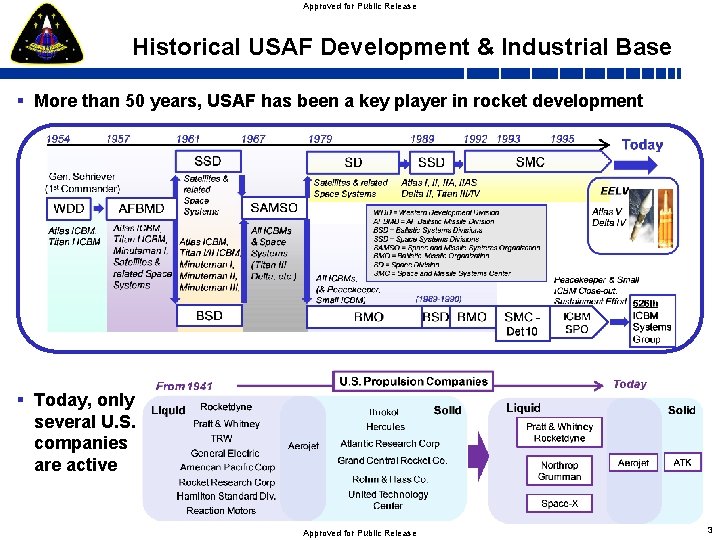Click the large purple arrow between propulsion company panels
The image size is (720, 540).
478,456
